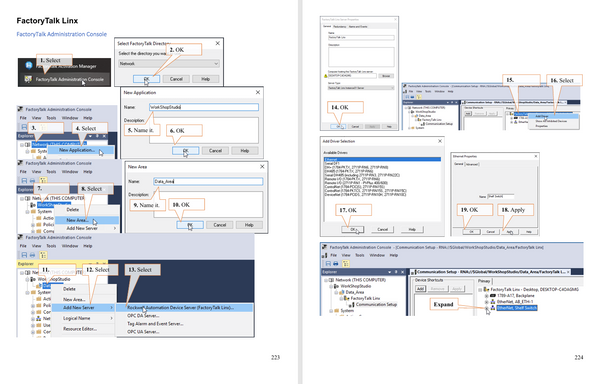The height and width of the screenshot is (384, 600).
Task: Click Description box in New Area dialog
Action: 208,204
